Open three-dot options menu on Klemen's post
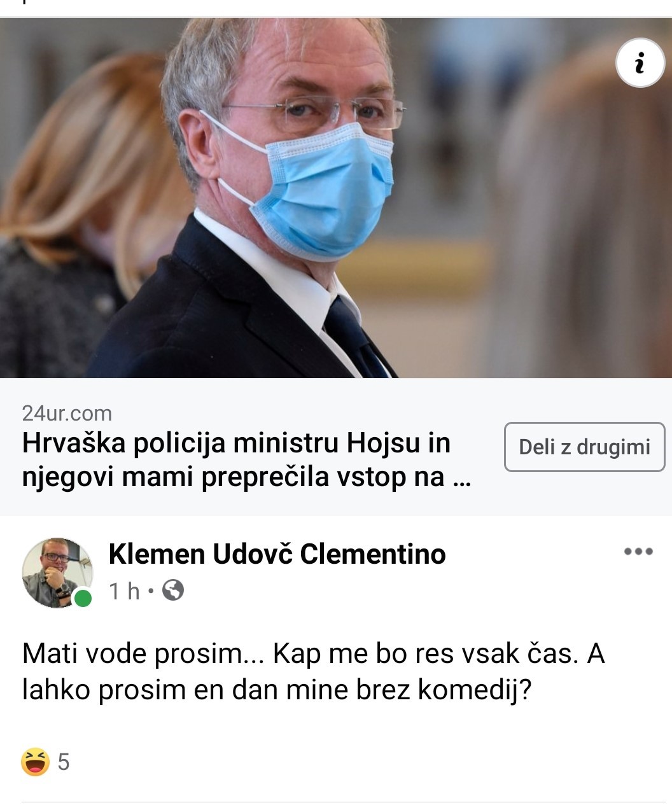 pyautogui.click(x=638, y=552)
